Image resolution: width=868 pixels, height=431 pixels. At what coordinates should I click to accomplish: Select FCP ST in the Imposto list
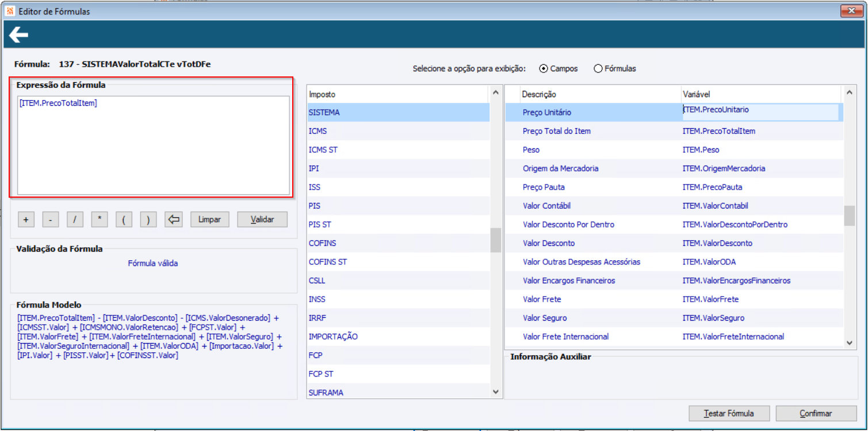tap(398, 374)
